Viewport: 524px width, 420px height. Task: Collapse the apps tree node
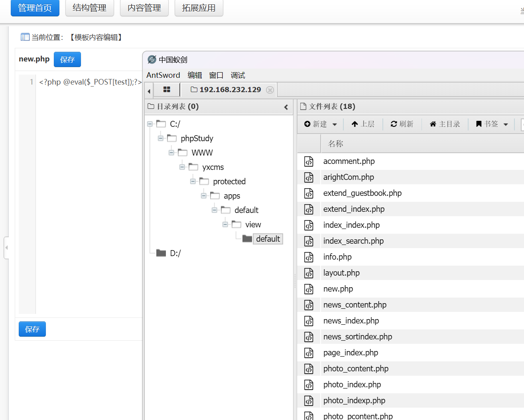coord(204,196)
